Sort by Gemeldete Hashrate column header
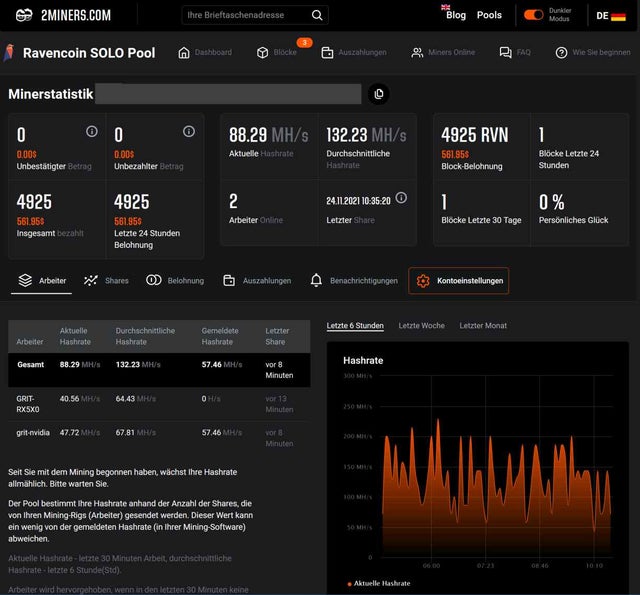640x595 pixels. (220, 336)
